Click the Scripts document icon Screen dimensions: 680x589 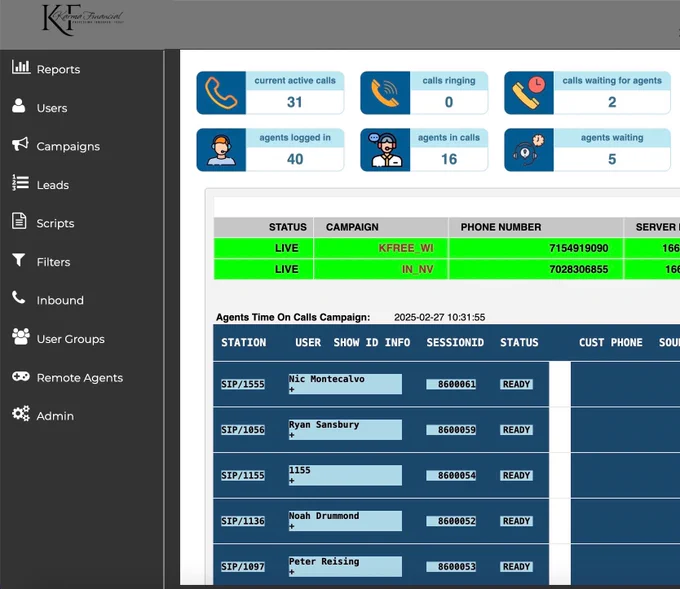[x=19, y=221]
